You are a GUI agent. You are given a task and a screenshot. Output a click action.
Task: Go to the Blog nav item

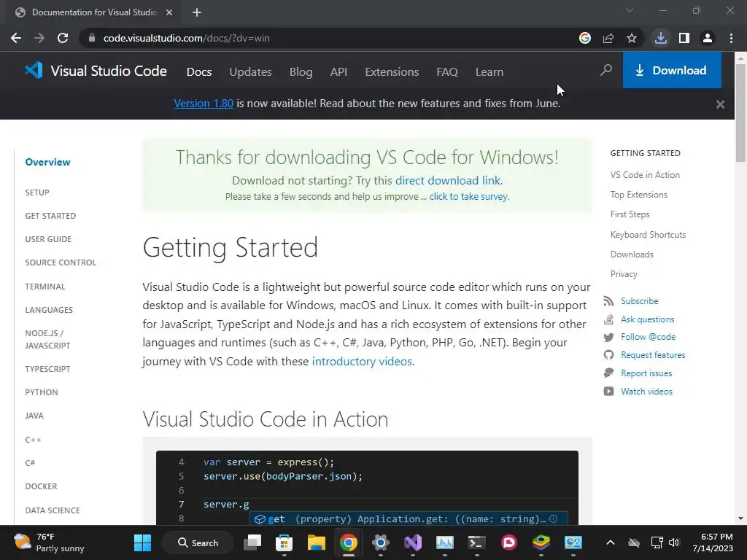[x=301, y=72]
